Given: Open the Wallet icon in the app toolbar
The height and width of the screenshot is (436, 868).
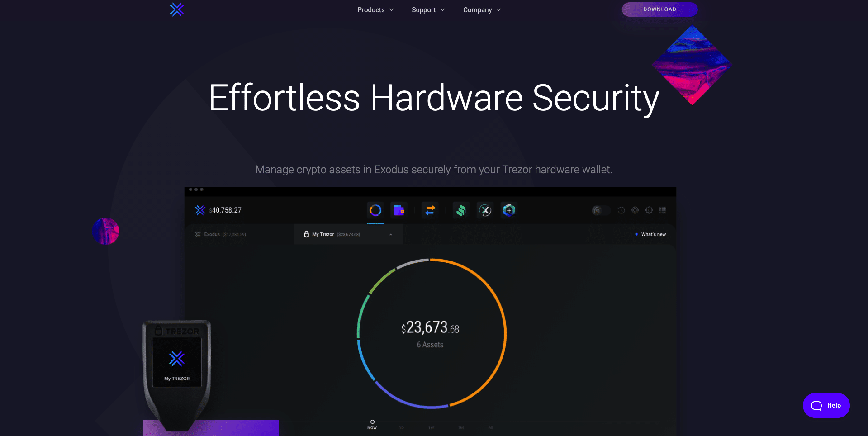Looking at the screenshot, I should [x=399, y=210].
